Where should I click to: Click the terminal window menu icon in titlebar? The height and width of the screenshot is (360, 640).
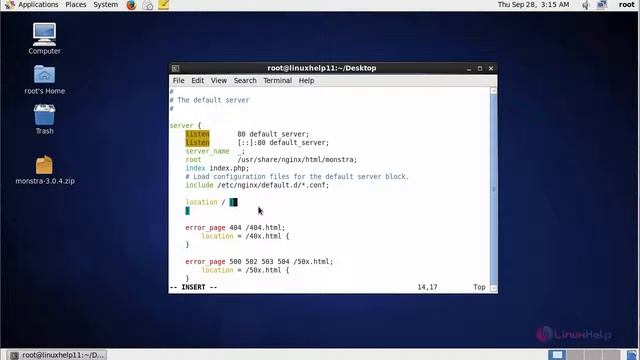coord(175,68)
